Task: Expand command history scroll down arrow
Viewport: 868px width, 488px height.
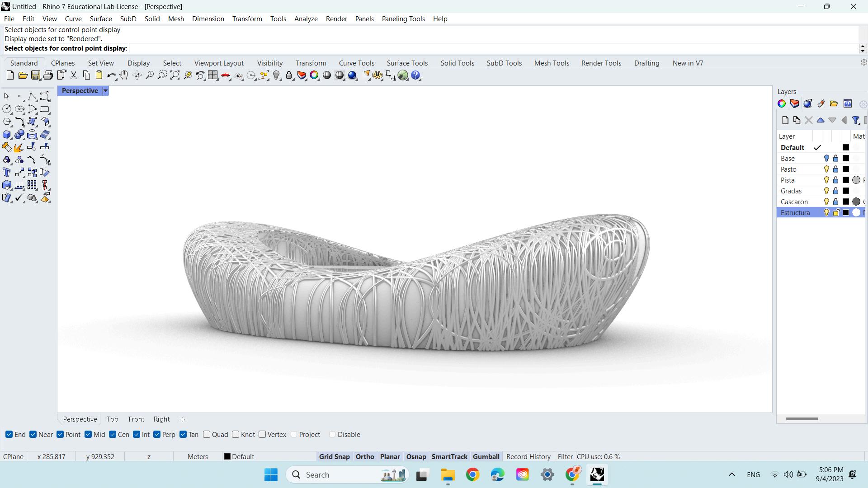Action: click(x=863, y=51)
